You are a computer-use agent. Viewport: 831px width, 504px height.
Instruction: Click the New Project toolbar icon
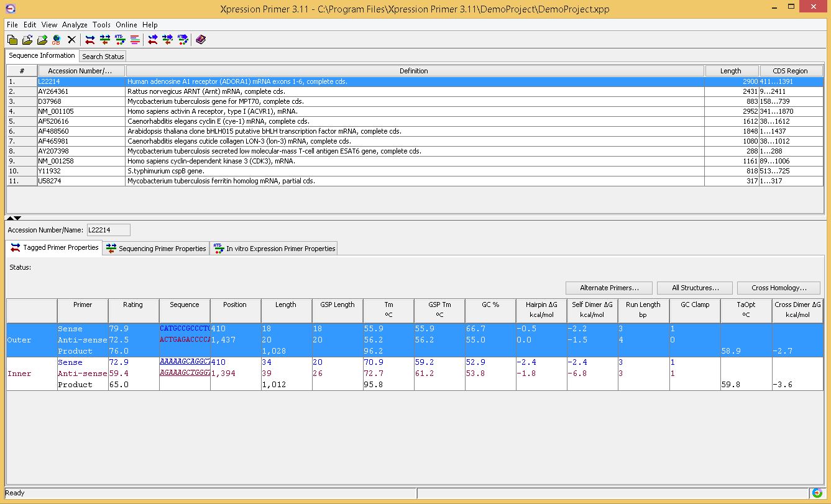point(12,40)
